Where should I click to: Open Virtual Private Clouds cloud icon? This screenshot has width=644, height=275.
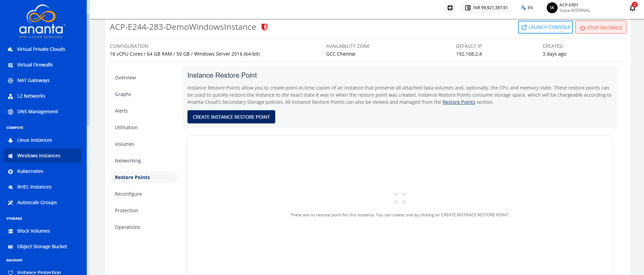11,49
